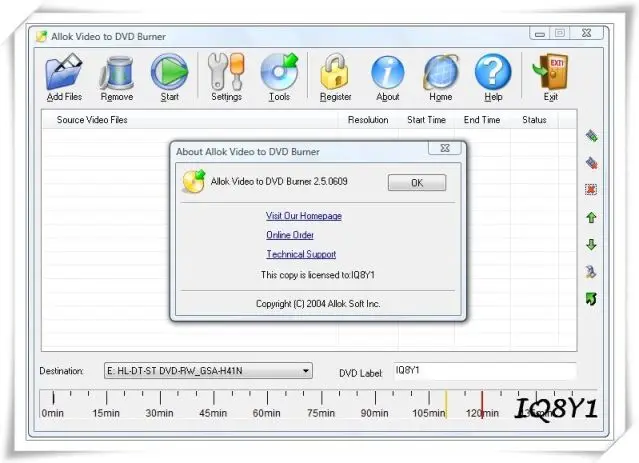
Task: Open Help with the question mark icon
Action: pyautogui.click(x=493, y=72)
